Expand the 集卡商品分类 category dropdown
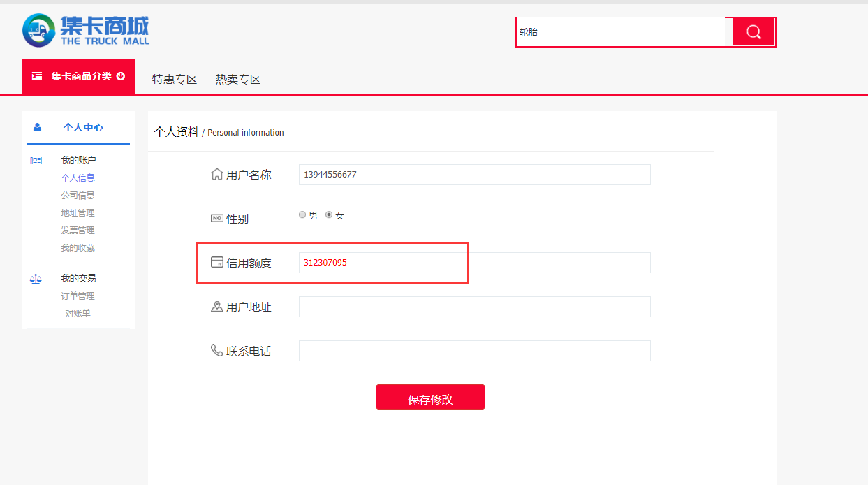 [79, 76]
